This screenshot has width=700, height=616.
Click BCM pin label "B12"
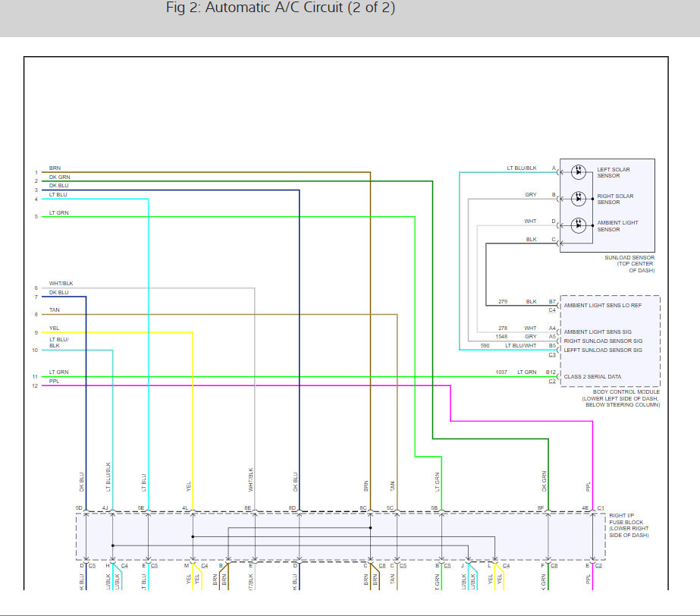[551, 372]
